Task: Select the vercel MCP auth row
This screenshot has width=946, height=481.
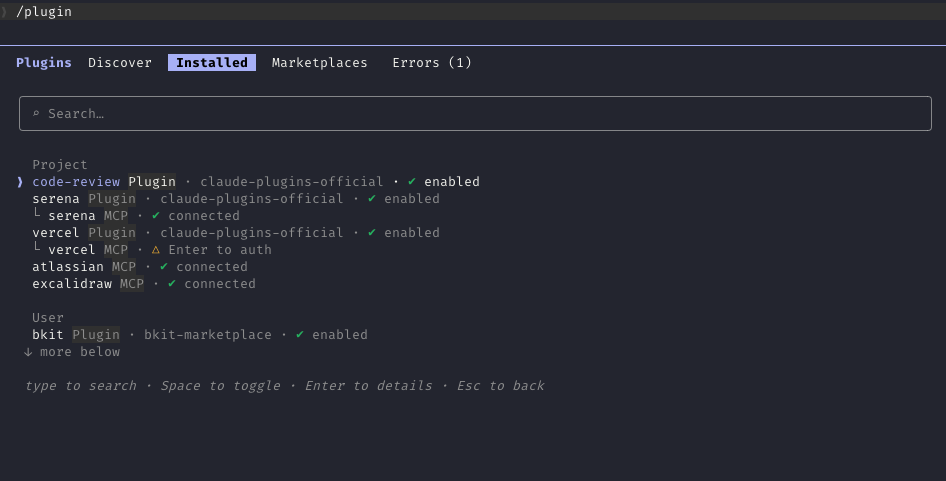Action: (x=151, y=249)
